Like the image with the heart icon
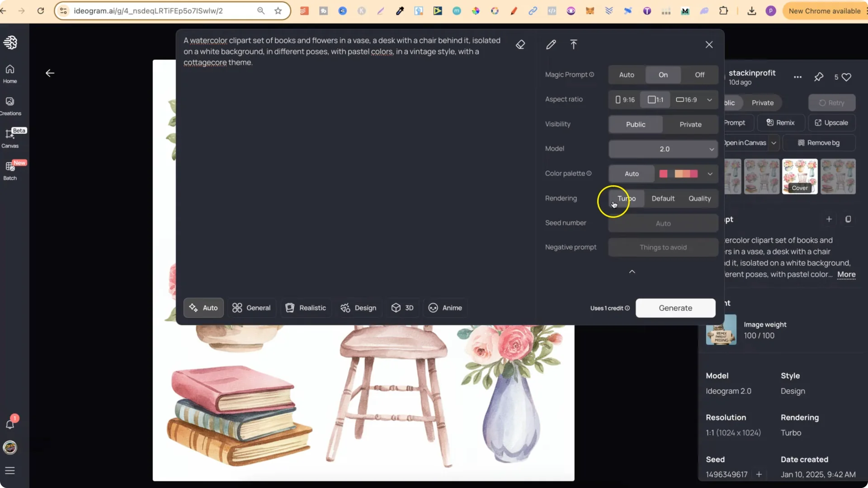 846,77
